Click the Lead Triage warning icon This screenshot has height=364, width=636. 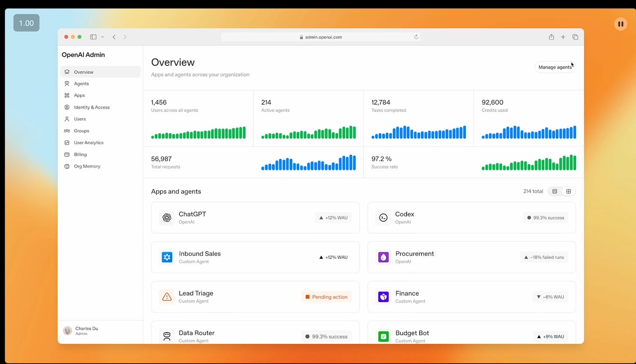[167, 297]
